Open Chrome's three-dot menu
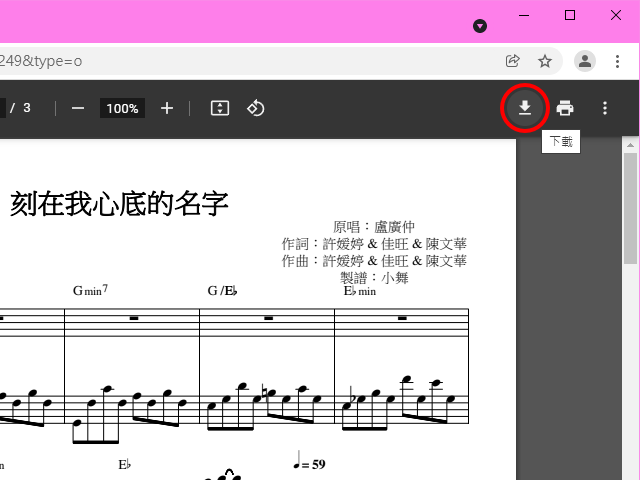This screenshot has width=640, height=480. [617, 61]
